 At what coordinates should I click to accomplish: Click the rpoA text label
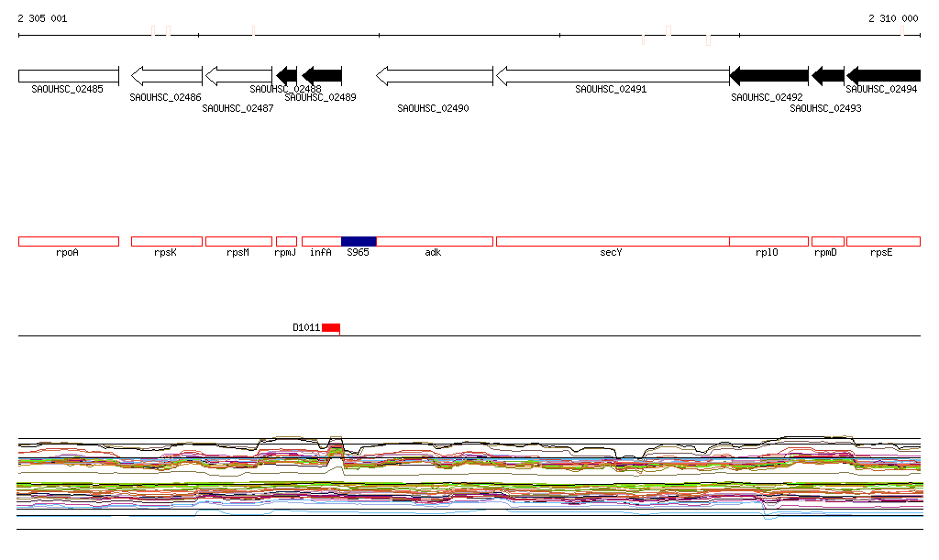[x=67, y=252]
